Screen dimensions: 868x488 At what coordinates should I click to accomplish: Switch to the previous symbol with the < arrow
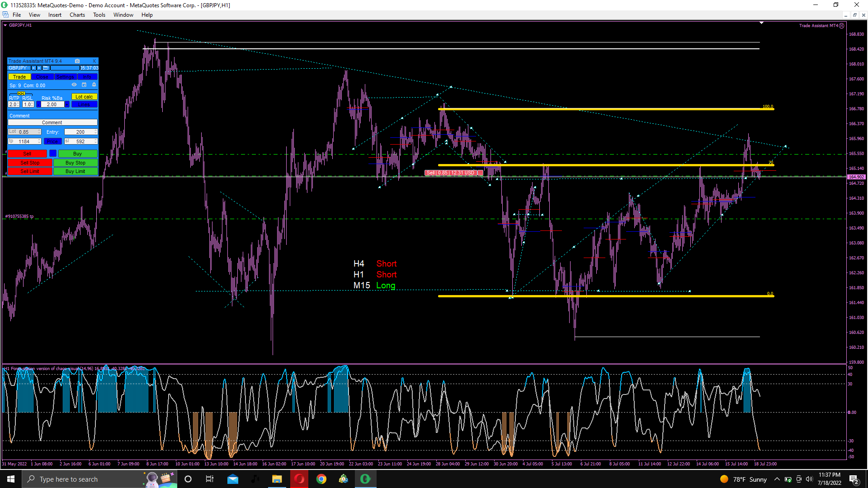[33, 68]
